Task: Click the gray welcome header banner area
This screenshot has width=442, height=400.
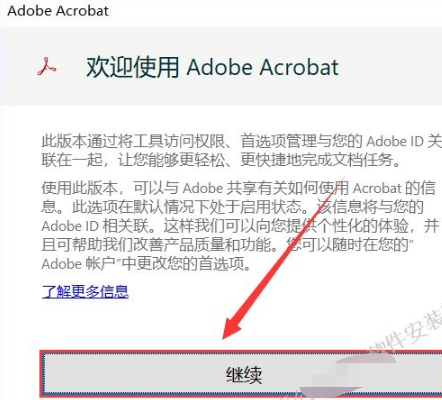Action: (221, 66)
